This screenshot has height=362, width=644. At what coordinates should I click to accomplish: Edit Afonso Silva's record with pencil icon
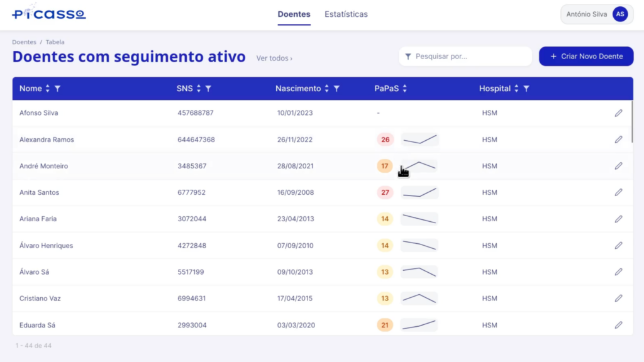pyautogui.click(x=618, y=113)
